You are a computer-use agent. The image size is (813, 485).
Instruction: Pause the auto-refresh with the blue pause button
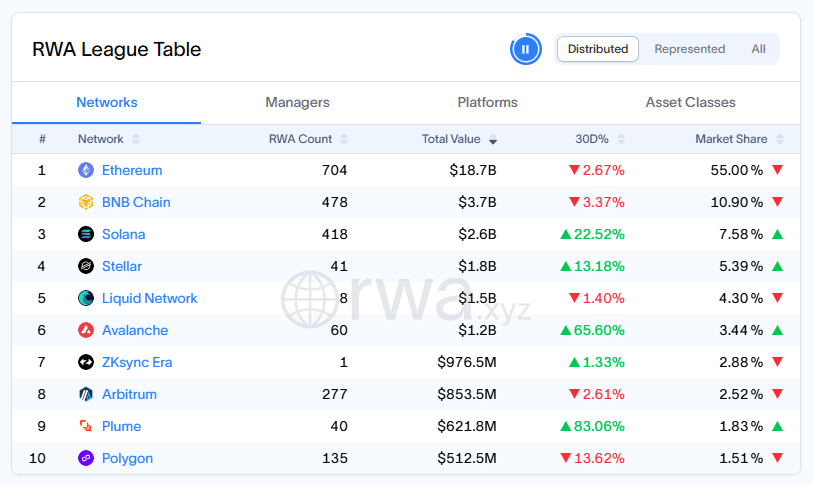click(525, 49)
